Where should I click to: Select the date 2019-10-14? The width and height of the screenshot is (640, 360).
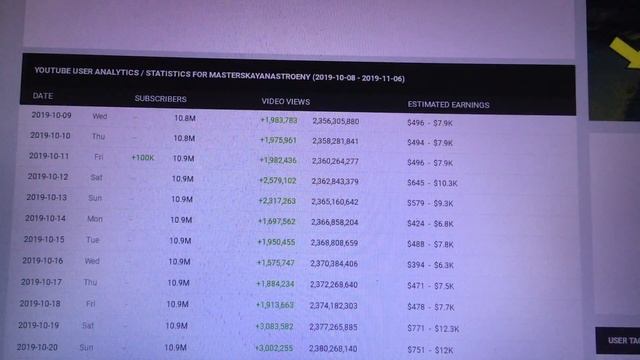coord(45,218)
